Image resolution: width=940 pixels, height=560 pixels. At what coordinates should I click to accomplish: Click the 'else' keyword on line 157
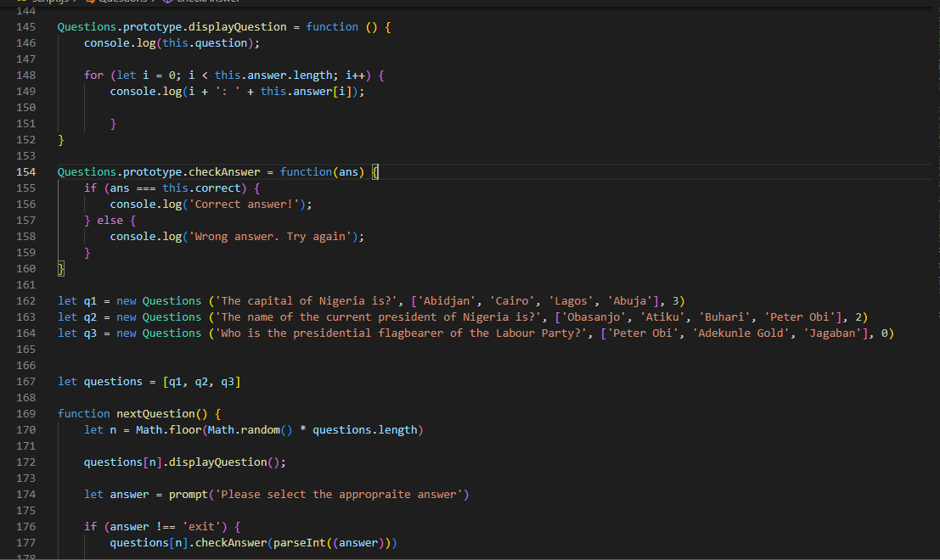[110, 221]
